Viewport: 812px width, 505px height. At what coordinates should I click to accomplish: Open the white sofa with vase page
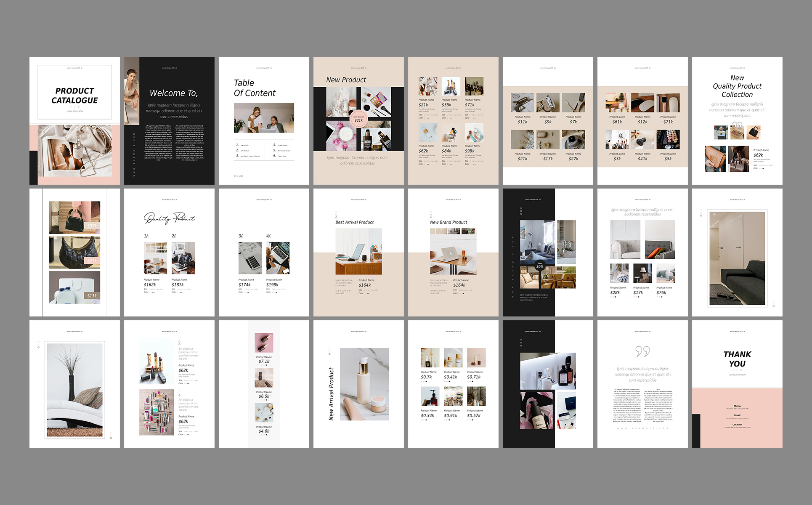point(74,384)
